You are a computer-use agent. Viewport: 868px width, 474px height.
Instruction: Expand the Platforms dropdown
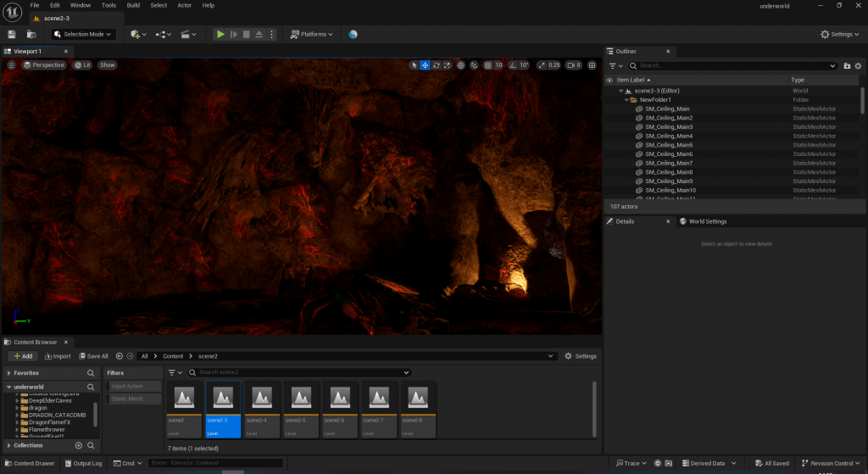click(312, 34)
